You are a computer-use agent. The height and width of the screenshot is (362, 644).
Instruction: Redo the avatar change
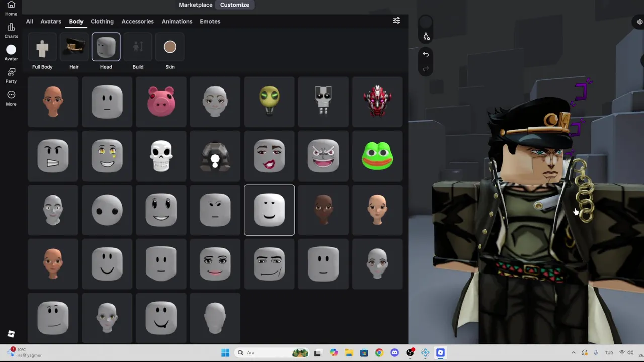tap(426, 68)
